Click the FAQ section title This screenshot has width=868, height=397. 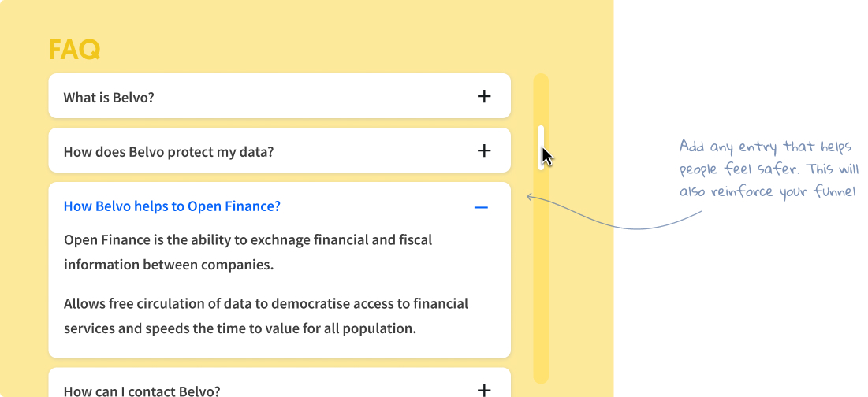[x=74, y=50]
